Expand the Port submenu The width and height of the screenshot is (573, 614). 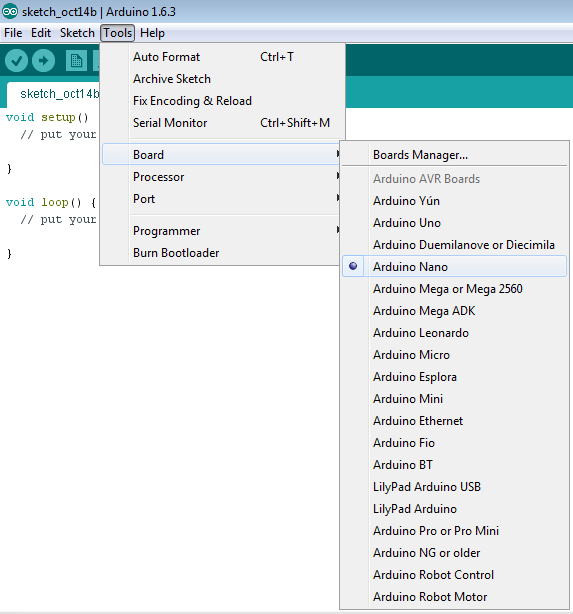click(x=221, y=199)
